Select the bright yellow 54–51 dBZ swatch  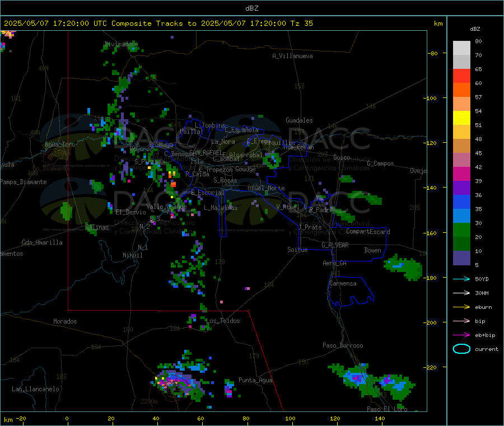point(461,118)
